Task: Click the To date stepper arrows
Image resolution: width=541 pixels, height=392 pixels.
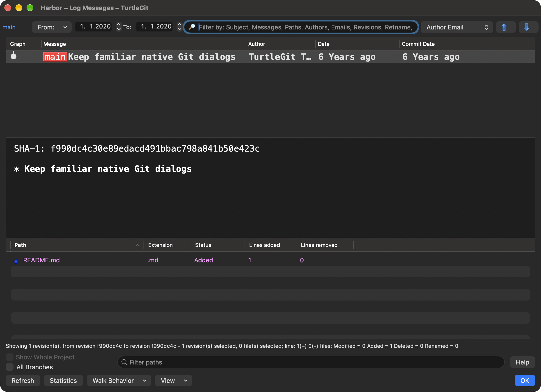Action: coord(179,27)
